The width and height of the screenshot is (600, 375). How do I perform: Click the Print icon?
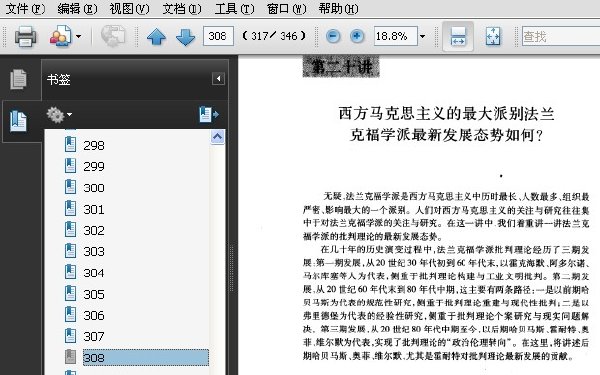(26, 36)
